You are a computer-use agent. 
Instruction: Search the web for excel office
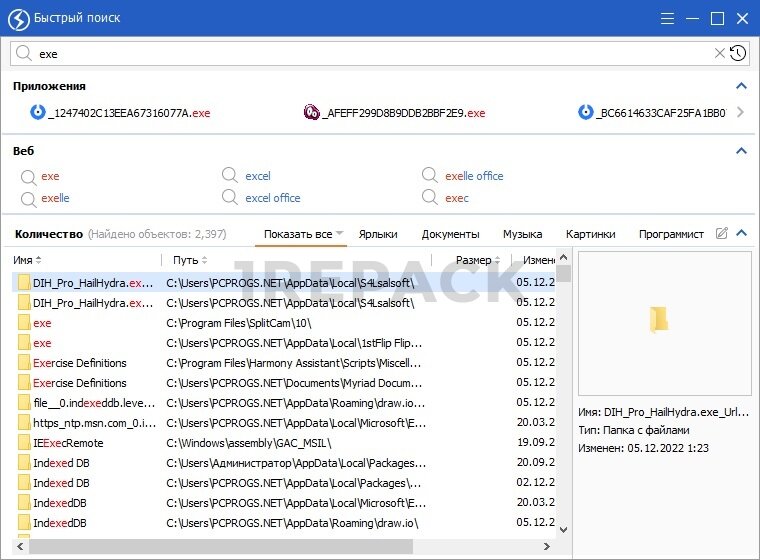pos(272,198)
